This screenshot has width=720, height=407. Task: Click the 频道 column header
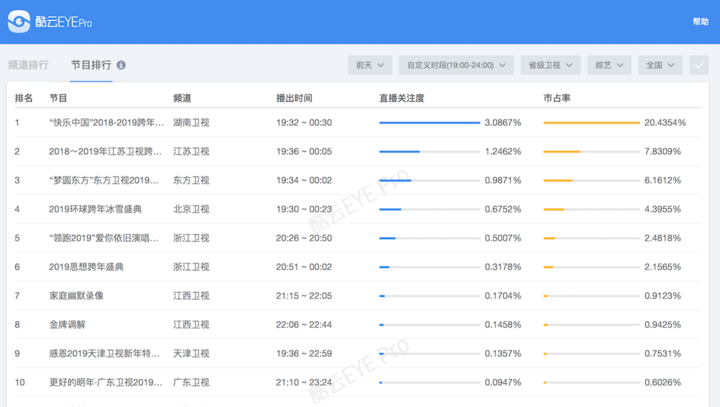[182, 98]
